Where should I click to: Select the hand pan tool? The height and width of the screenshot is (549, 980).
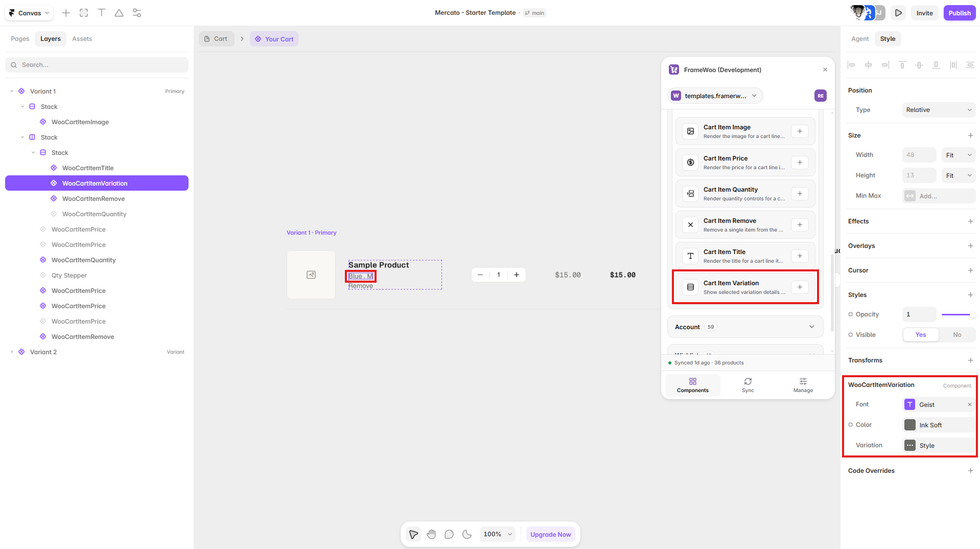click(x=431, y=534)
